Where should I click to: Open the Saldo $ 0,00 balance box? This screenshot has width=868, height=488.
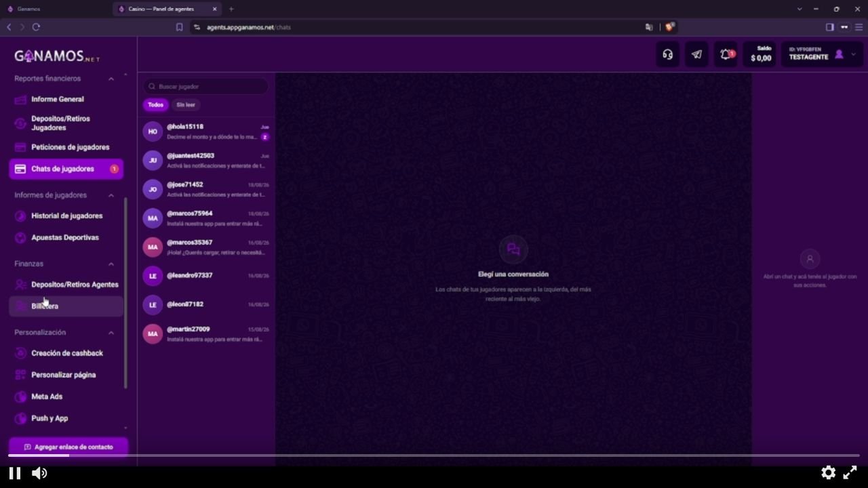(761, 54)
